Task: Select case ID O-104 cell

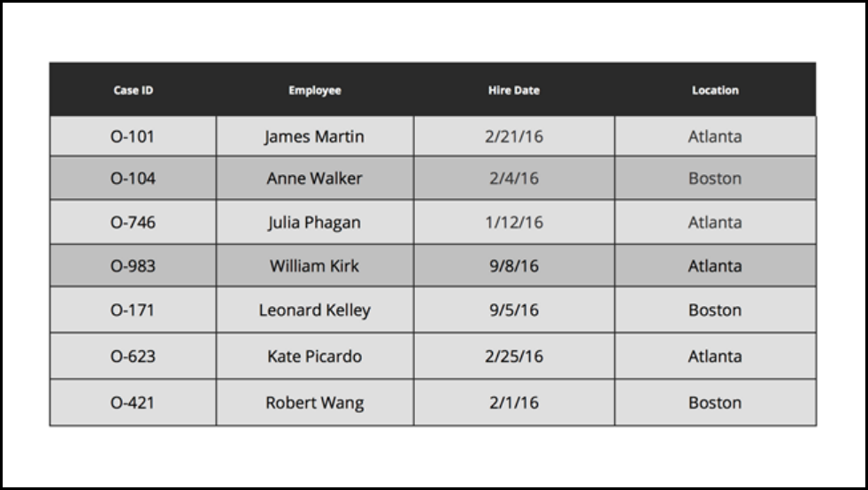Action: (x=133, y=178)
